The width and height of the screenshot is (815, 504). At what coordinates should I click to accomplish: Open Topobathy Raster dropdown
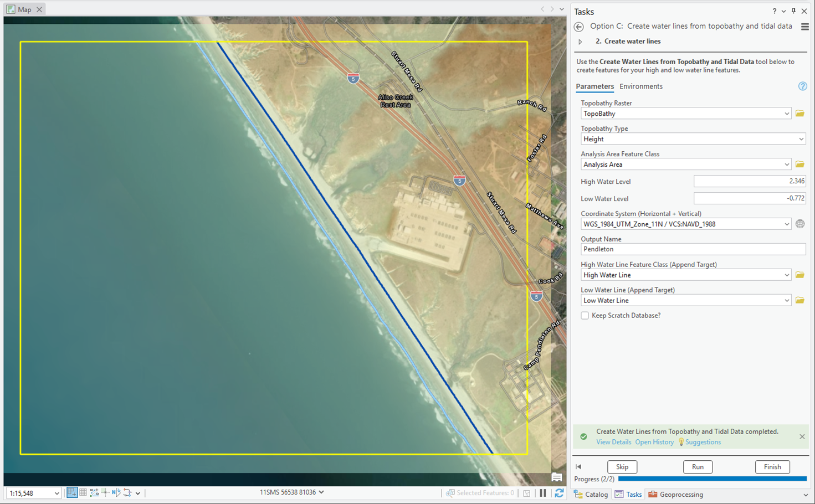786,114
